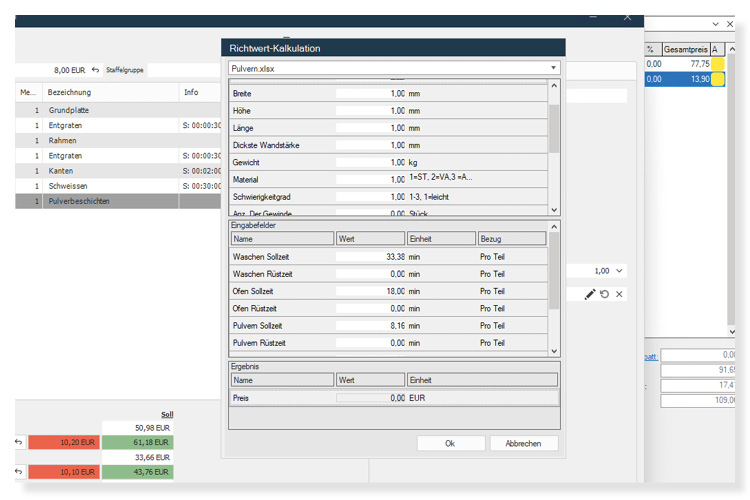The width and height of the screenshot is (750, 500).
Task: Edit the Höhe value field
Action: (x=371, y=111)
